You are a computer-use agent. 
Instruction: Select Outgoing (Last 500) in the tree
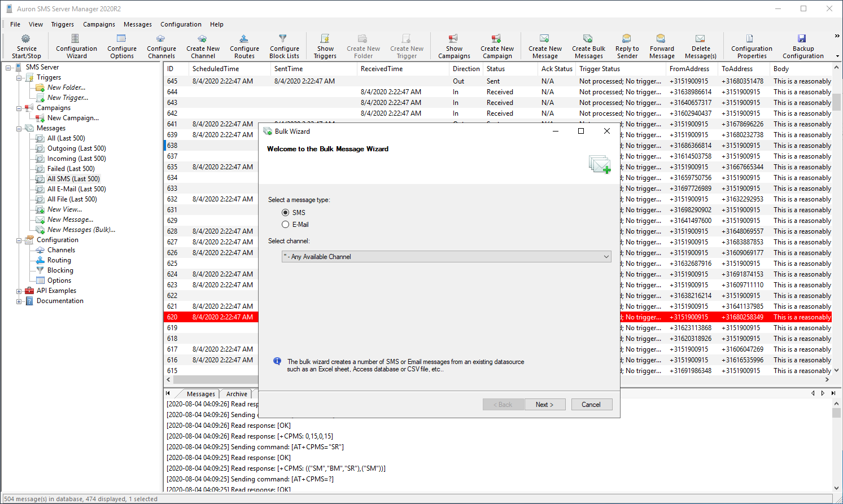76,148
